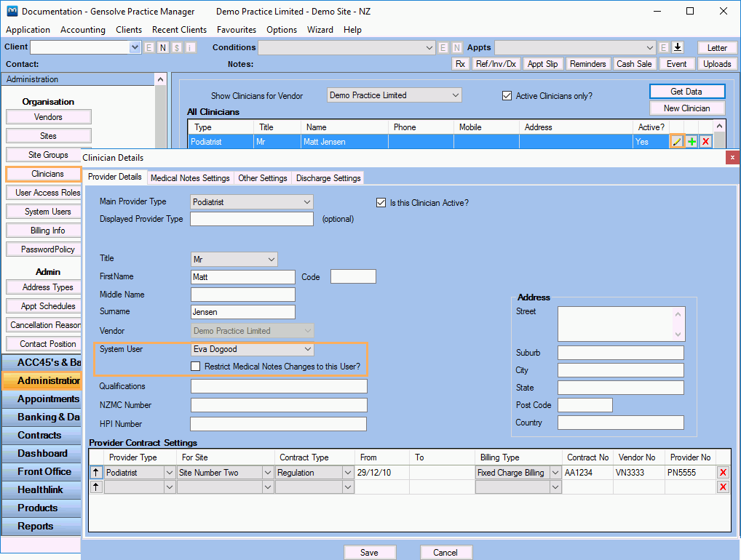Click the N icon beside Conditions dropdown

(x=456, y=47)
